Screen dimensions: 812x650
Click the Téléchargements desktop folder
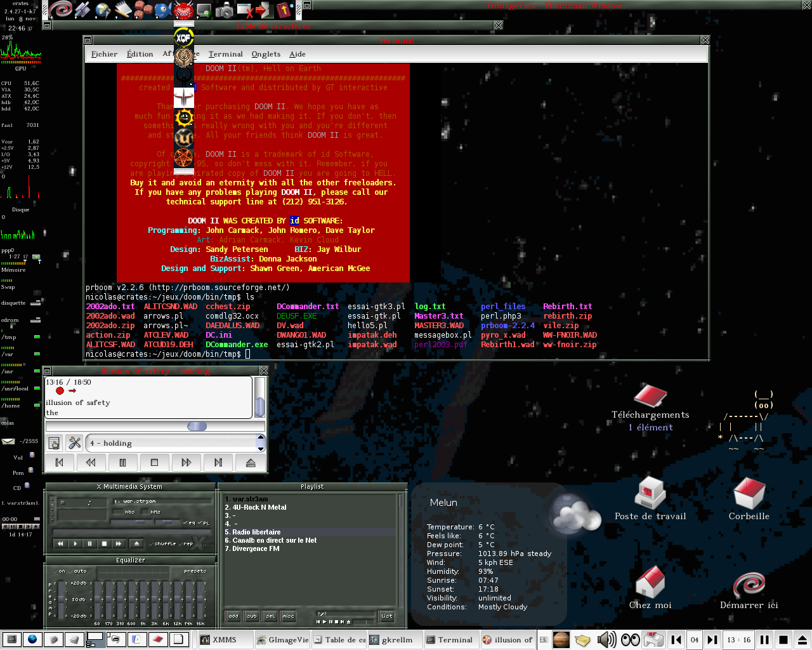(x=650, y=398)
